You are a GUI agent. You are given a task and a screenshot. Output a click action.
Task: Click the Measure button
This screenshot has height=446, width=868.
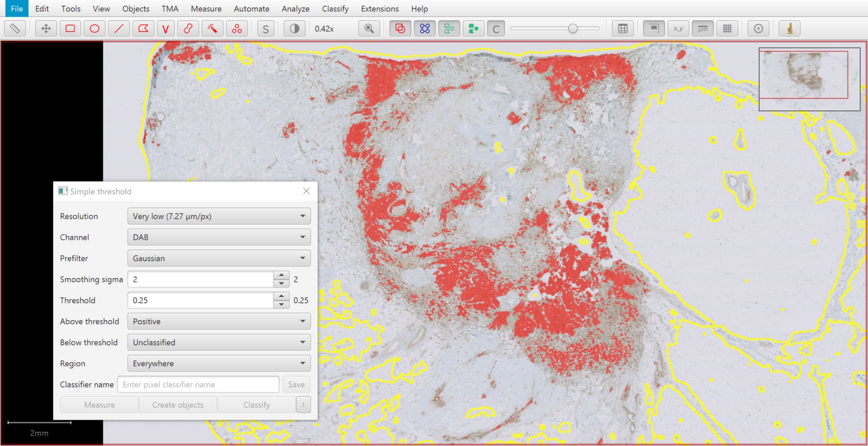(x=99, y=405)
